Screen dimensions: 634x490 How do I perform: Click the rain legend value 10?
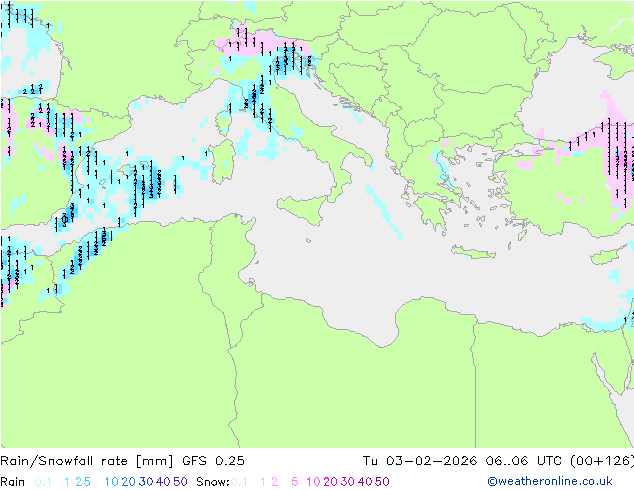[x=112, y=482]
